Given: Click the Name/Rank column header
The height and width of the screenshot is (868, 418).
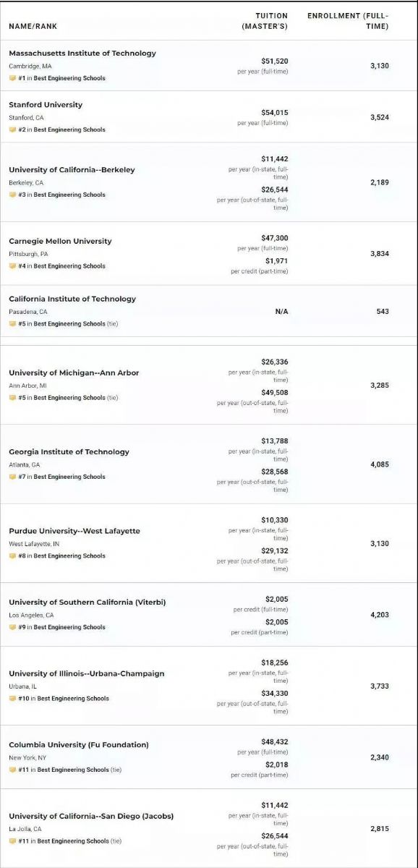Looking at the screenshot, I should pos(33,27).
